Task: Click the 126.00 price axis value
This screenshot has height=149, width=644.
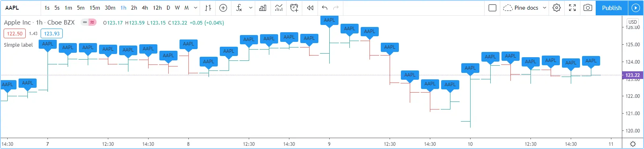Action: click(633, 27)
